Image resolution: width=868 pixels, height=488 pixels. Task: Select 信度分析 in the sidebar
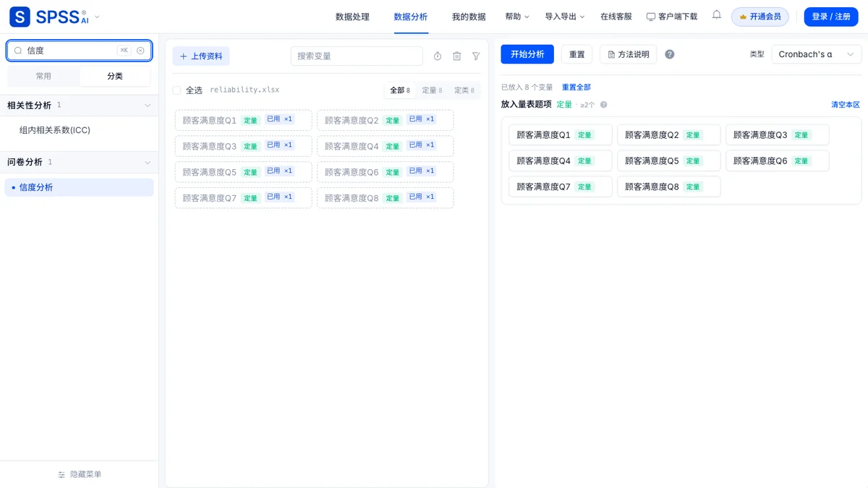click(80, 187)
